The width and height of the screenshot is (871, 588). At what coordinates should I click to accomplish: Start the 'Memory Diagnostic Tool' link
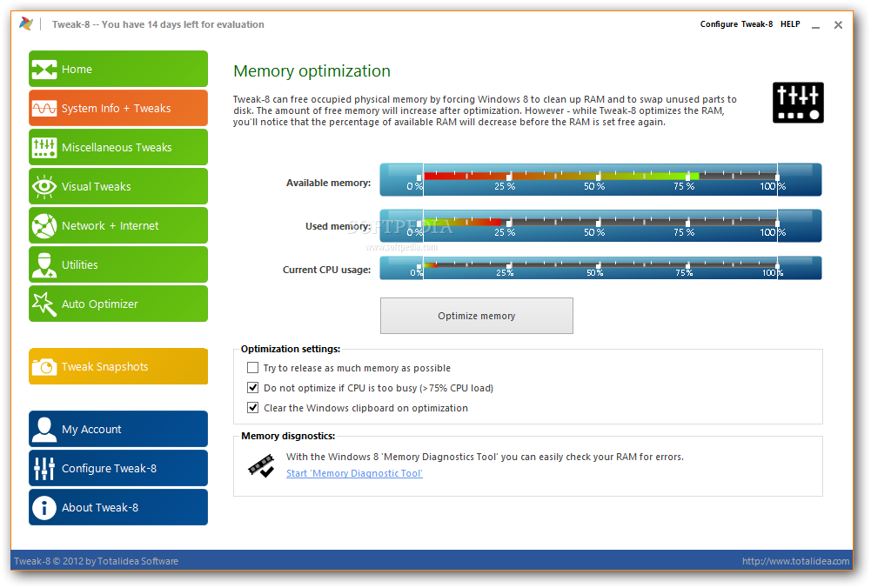tap(354, 473)
